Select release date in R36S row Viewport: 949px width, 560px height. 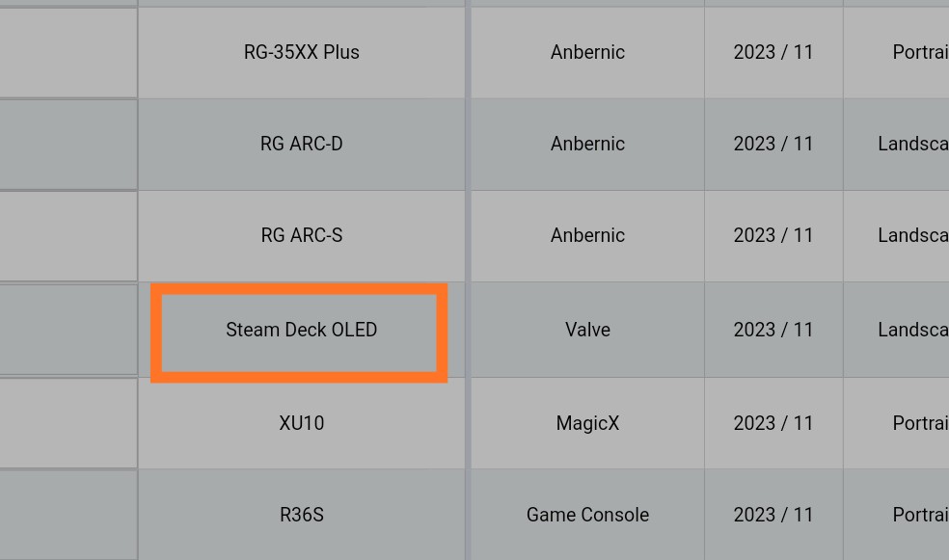tap(773, 515)
